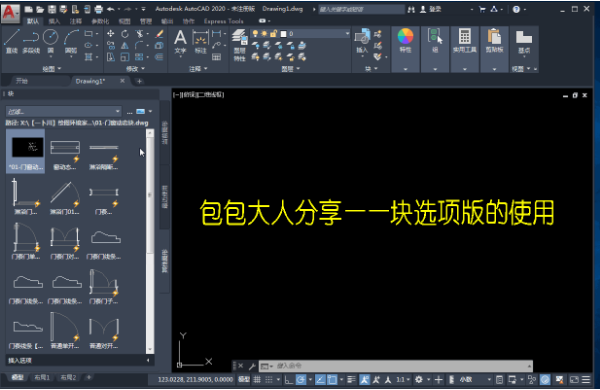This screenshot has height=390, width=600.
Task: Toggle object snap tracking in status bar
Action: tap(320, 380)
